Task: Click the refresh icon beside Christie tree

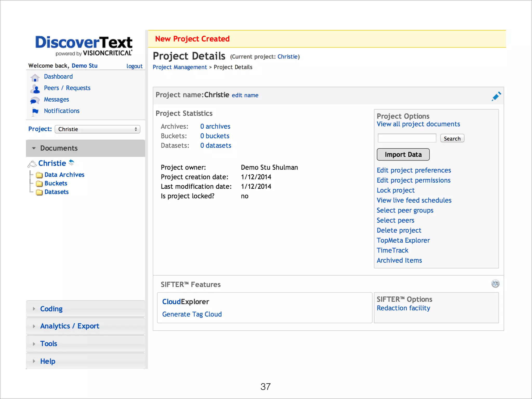Action: tap(71, 163)
